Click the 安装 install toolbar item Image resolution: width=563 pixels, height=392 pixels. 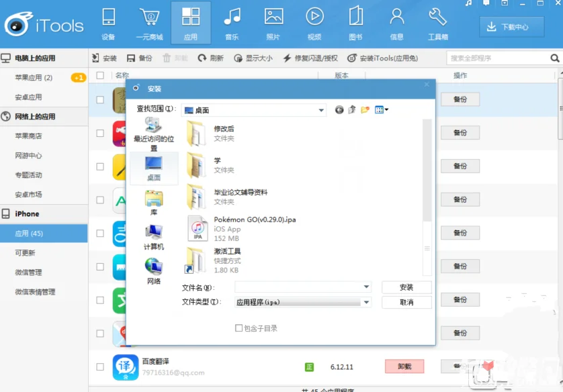[105, 58]
